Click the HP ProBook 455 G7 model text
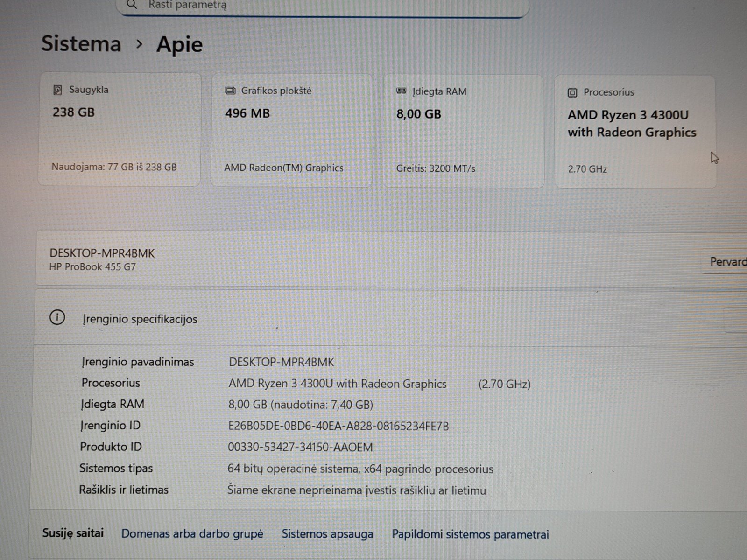This screenshot has height=560, width=747. (x=92, y=267)
